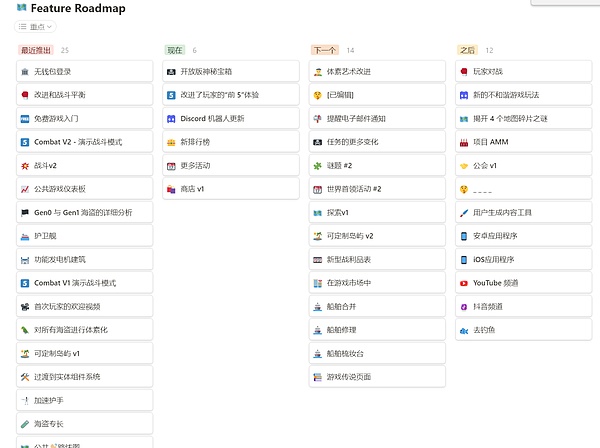This screenshot has height=448, width=600.
Task: Click the phone icon on 安卓应用程序 card
Action: [464, 236]
